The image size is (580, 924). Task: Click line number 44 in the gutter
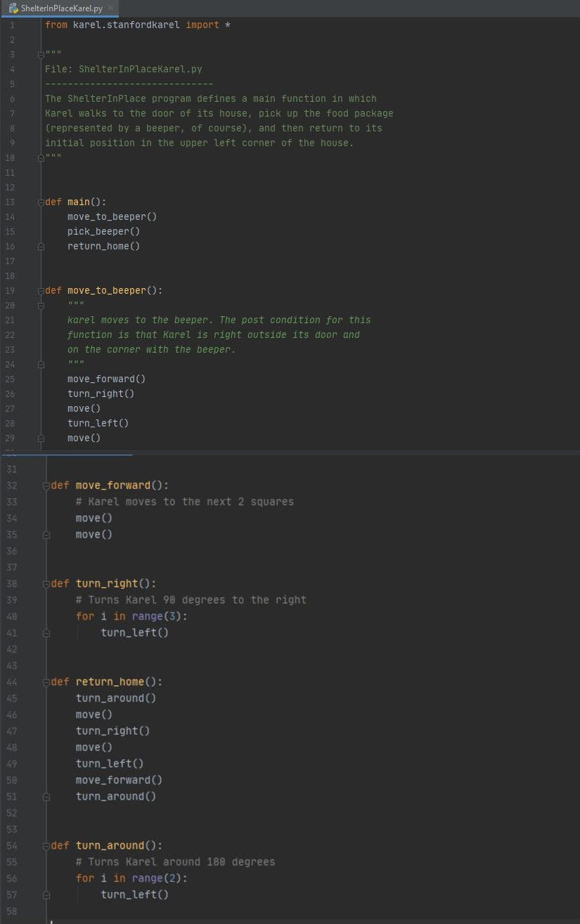(x=11, y=682)
